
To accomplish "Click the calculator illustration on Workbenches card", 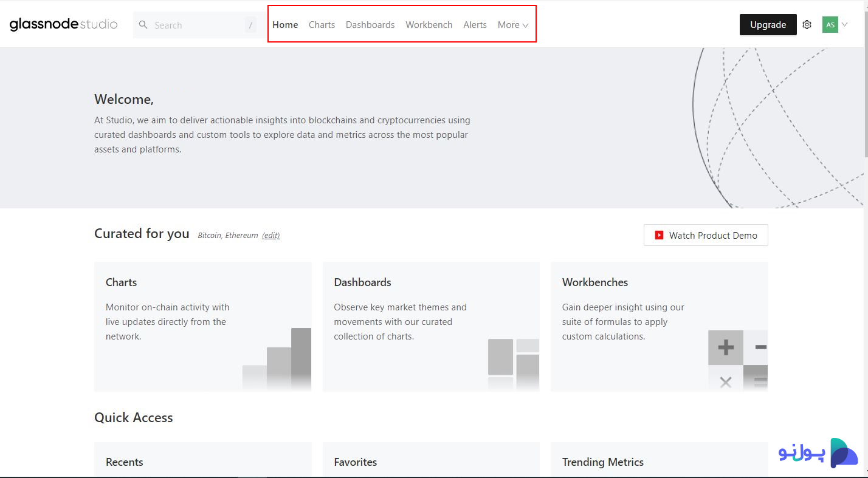I will [738, 360].
